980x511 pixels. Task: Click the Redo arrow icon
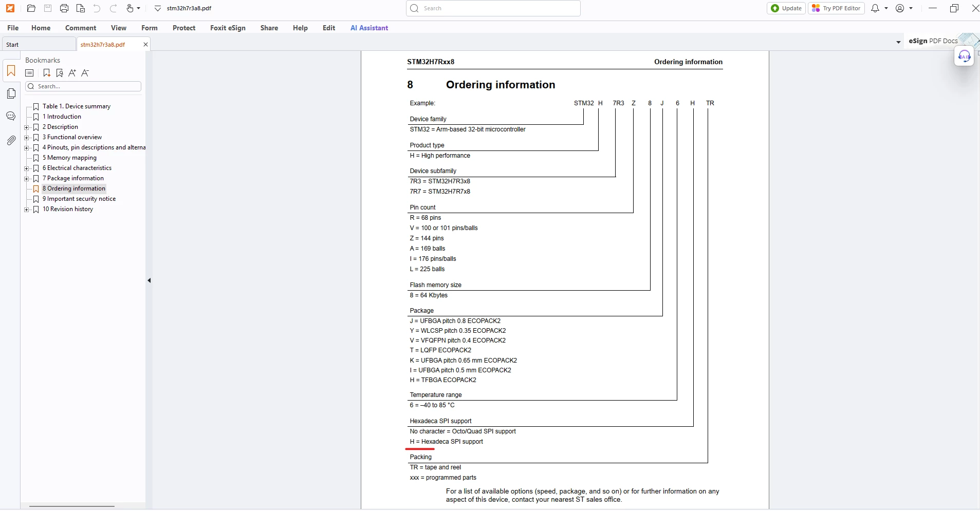point(114,8)
